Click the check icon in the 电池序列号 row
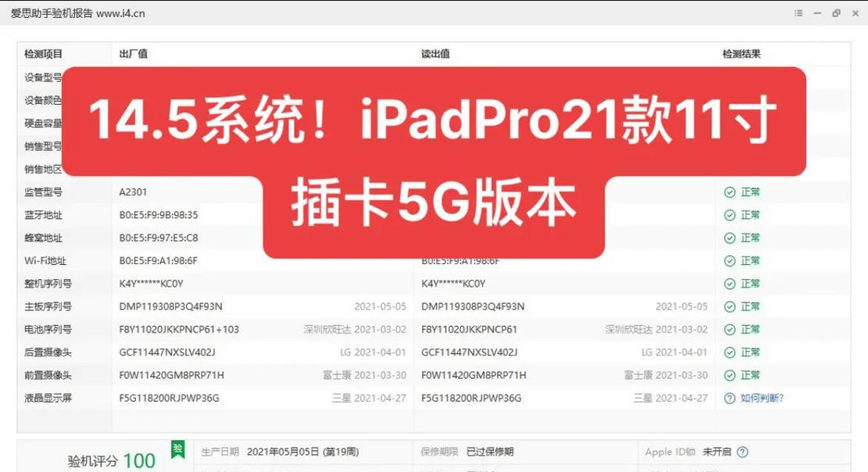 click(x=730, y=330)
